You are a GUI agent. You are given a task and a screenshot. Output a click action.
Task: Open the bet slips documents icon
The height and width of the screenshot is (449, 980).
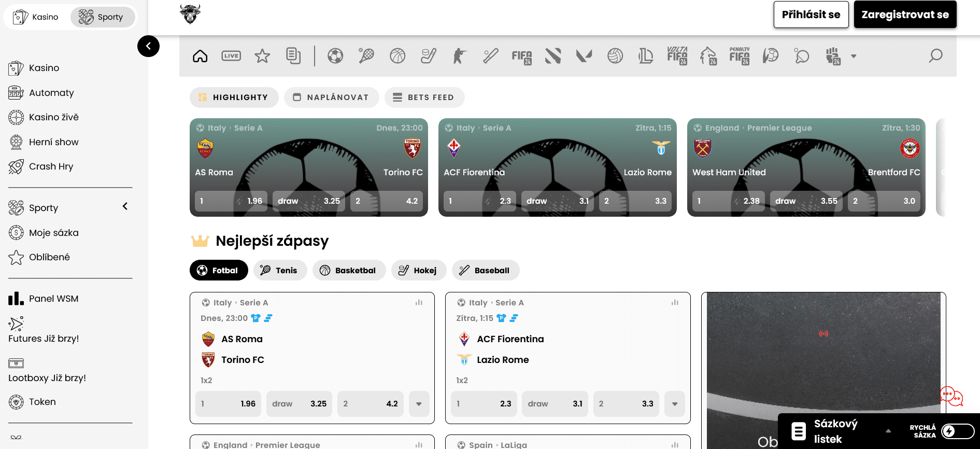293,56
